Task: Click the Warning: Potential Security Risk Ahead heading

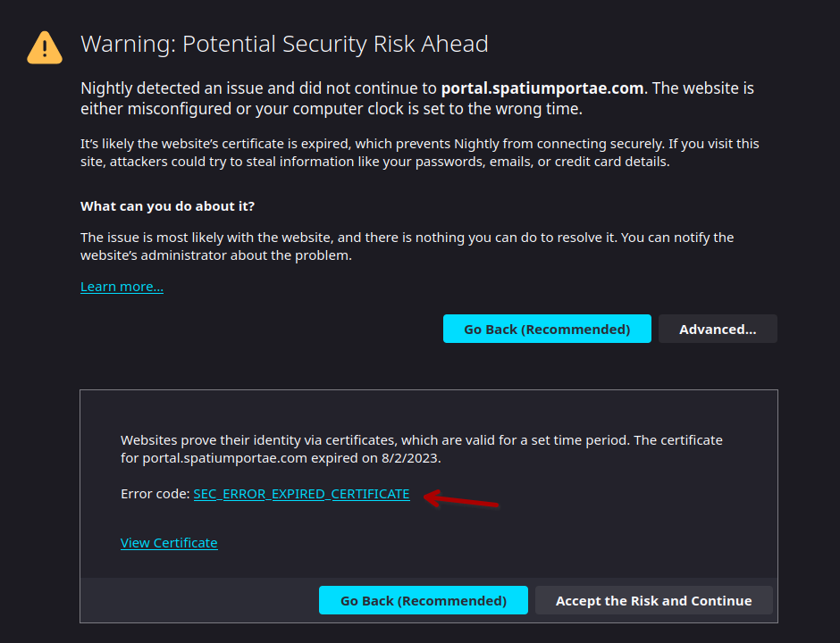Action: [x=284, y=43]
